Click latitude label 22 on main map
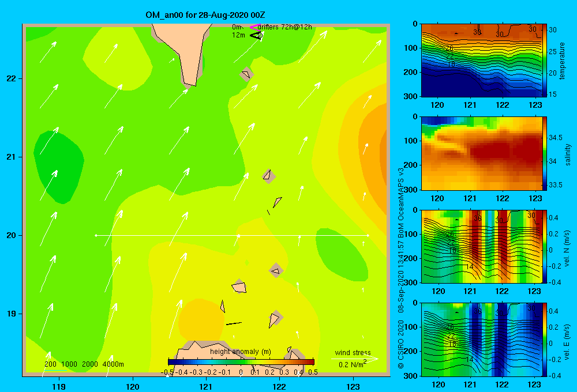 [11, 79]
